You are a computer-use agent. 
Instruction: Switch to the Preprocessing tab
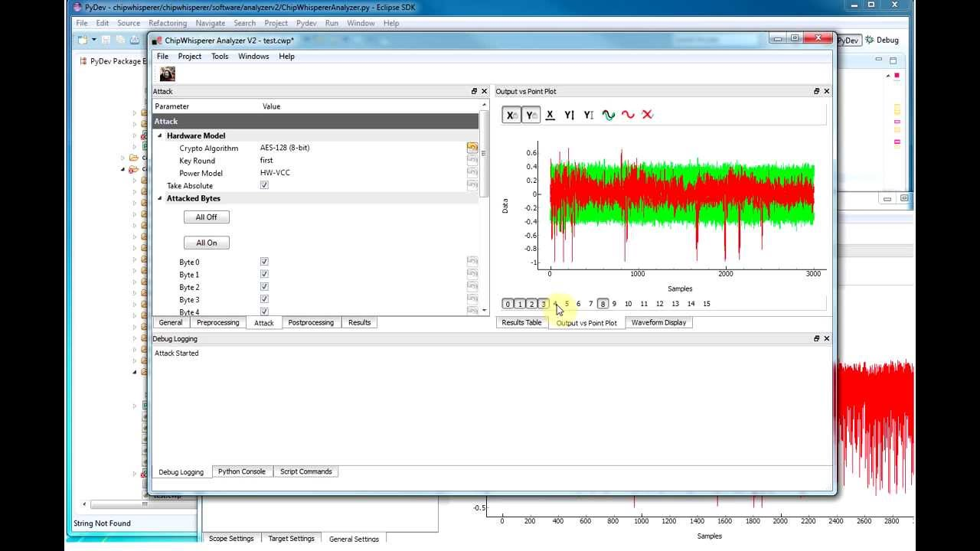pyautogui.click(x=218, y=322)
